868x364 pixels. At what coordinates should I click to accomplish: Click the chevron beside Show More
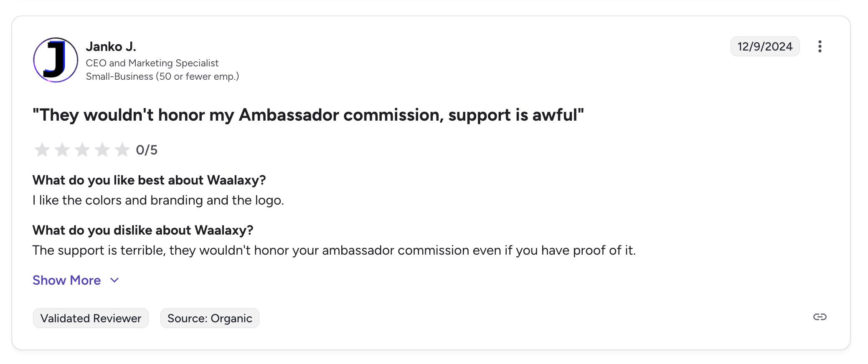pos(114,280)
